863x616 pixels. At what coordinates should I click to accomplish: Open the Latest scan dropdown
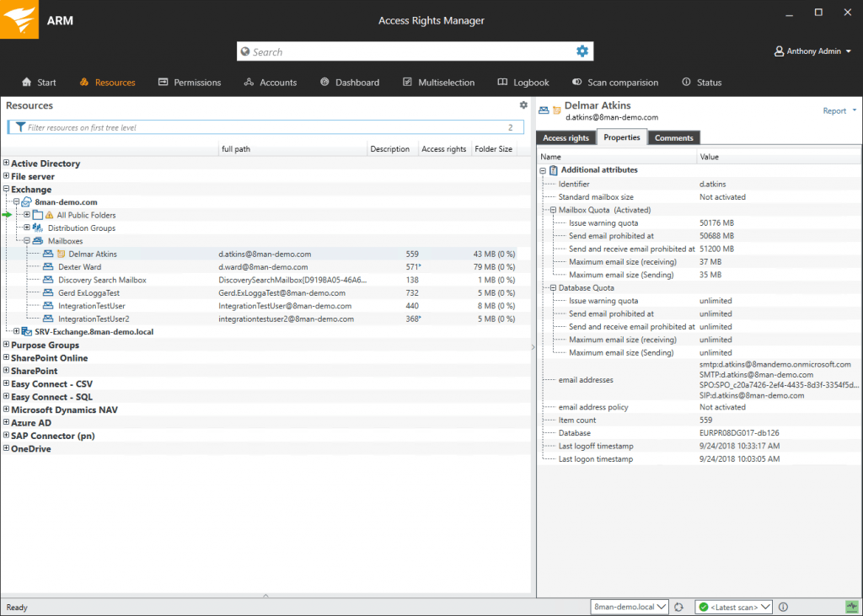click(x=734, y=608)
